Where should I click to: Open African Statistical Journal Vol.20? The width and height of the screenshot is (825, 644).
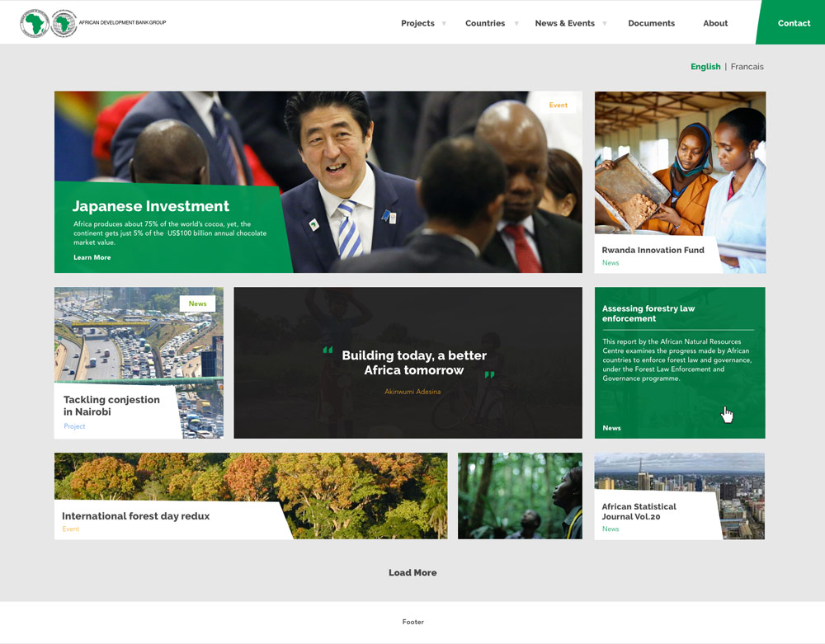(639, 511)
